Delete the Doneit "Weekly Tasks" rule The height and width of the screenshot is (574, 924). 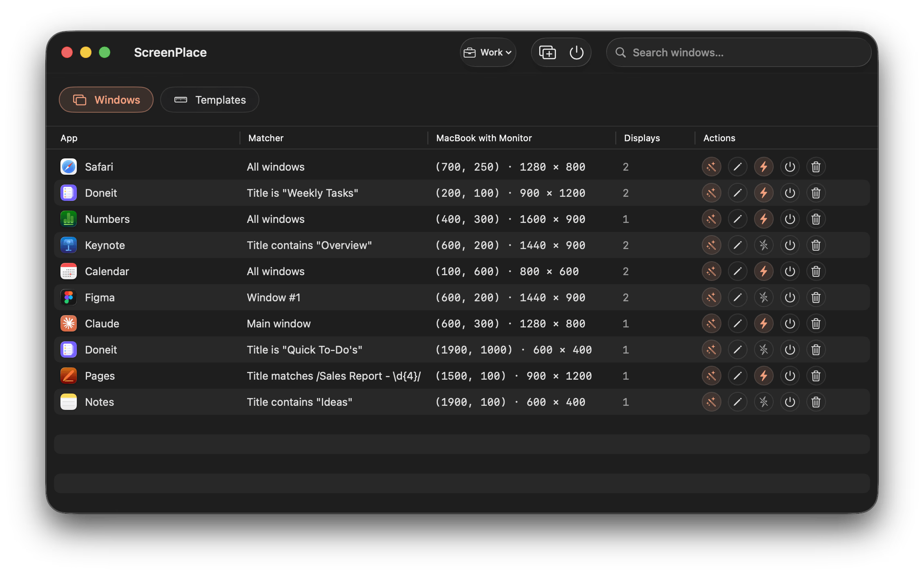tap(816, 193)
